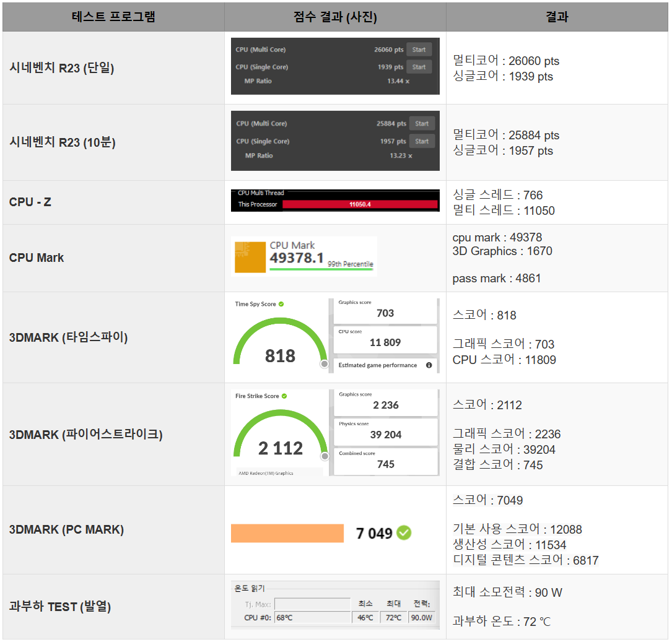The height and width of the screenshot is (642, 672).
Task: Click the 7 049 PC Mark score number
Action: tap(374, 533)
